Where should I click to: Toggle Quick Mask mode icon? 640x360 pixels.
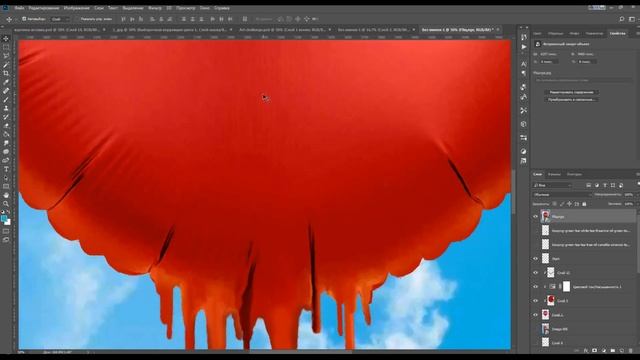(6, 231)
